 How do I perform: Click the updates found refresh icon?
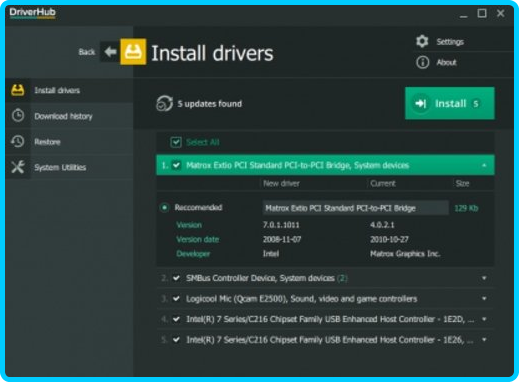pos(164,103)
